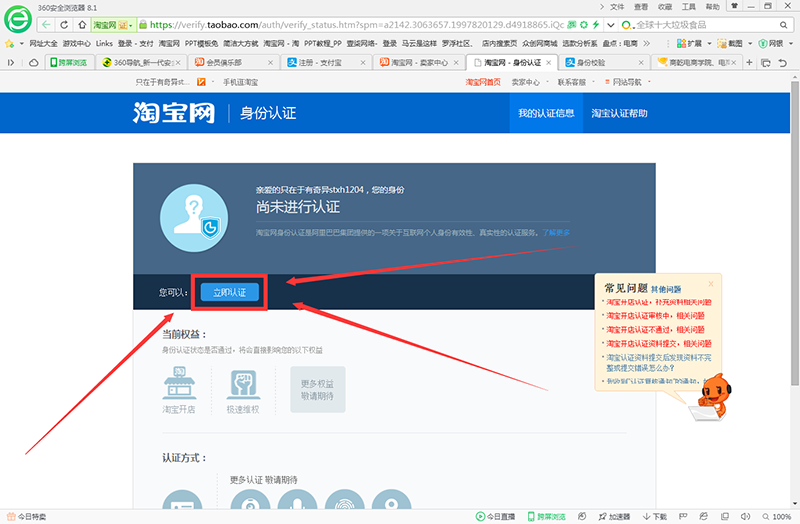
Task: Open 淘宝认证帮助 in header
Action: 619,113
